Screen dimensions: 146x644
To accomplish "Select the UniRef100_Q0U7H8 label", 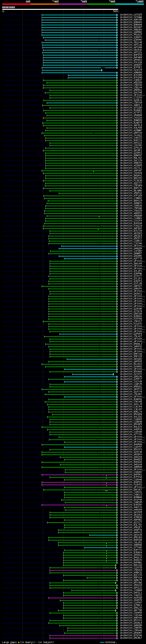I will [x=131, y=93].
